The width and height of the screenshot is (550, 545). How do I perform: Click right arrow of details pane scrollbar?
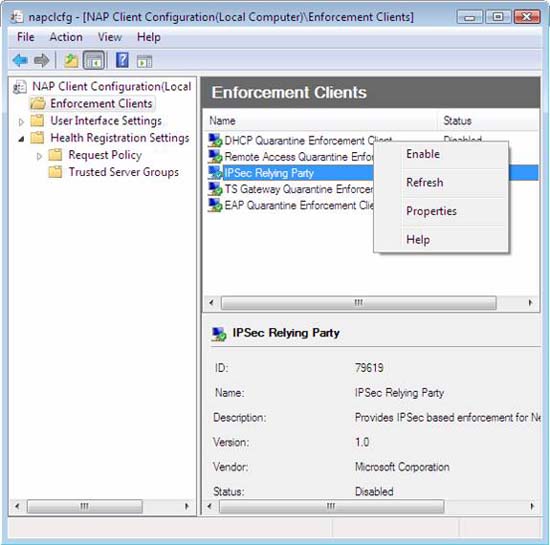[x=532, y=506]
